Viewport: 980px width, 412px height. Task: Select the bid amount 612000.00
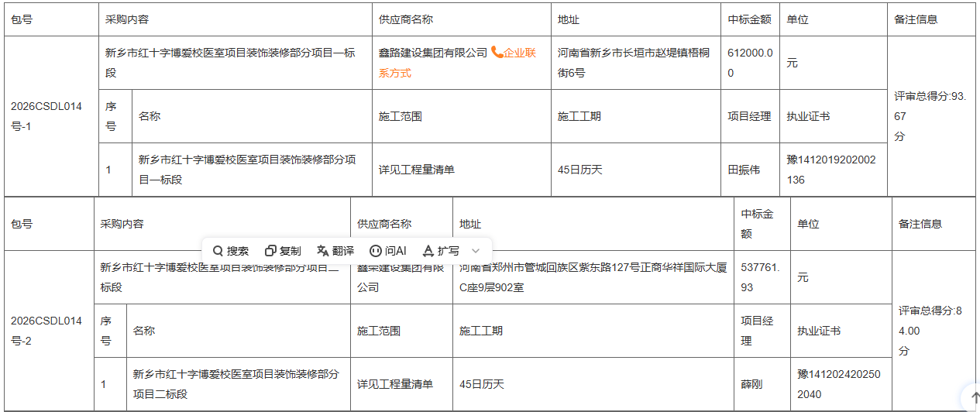(749, 63)
